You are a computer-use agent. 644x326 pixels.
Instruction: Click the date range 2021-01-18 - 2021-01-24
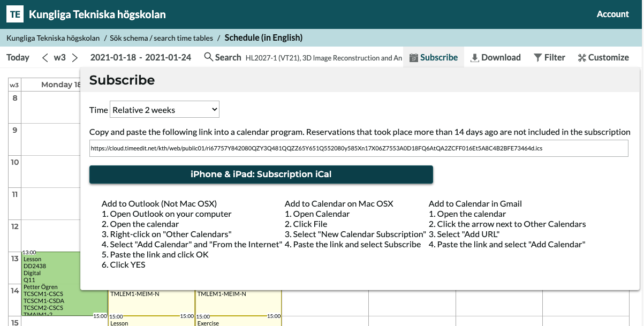pyautogui.click(x=141, y=58)
